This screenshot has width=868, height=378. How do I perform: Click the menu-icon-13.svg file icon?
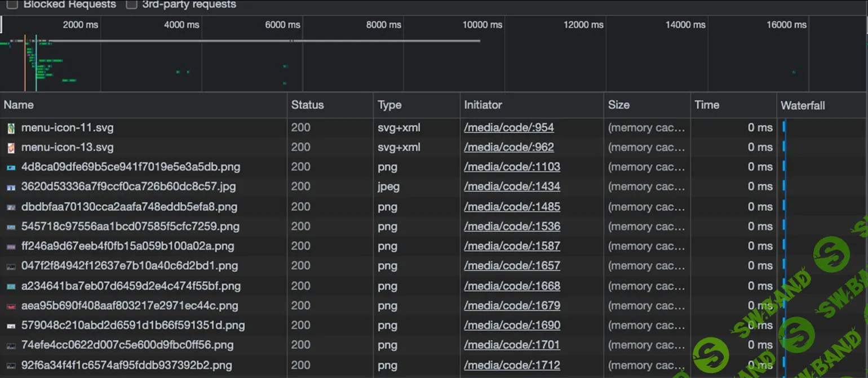click(x=11, y=148)
